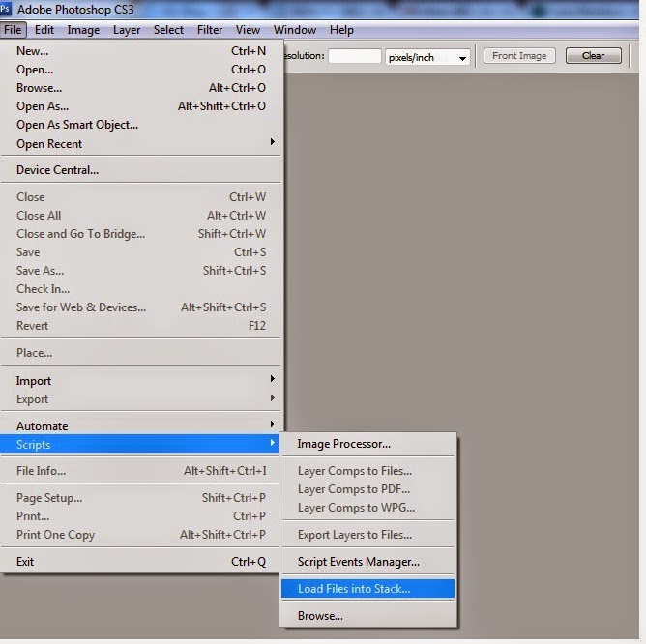
Task: Click the Photoshop Ps title bar icon
Action: pos(5,9)
